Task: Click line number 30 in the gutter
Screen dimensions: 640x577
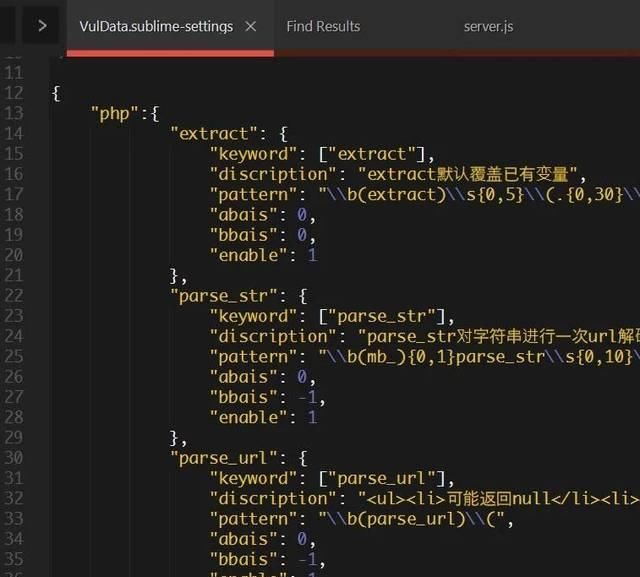Action: pos(14,457)
